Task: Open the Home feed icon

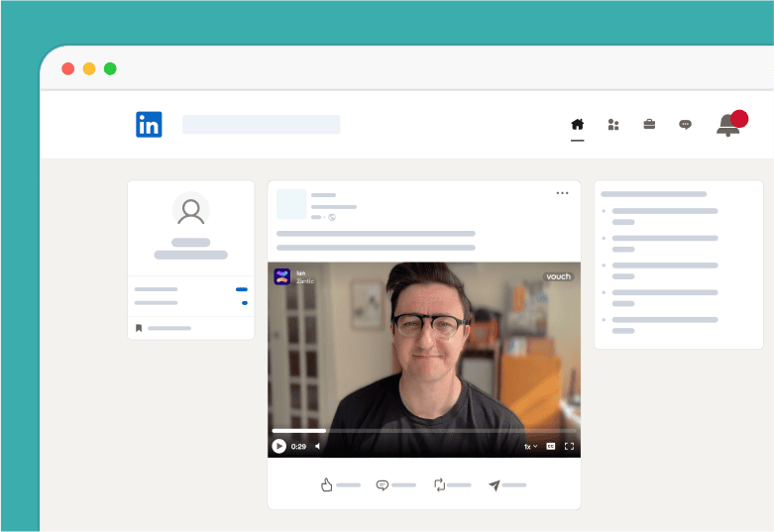Action: (577, 125)
